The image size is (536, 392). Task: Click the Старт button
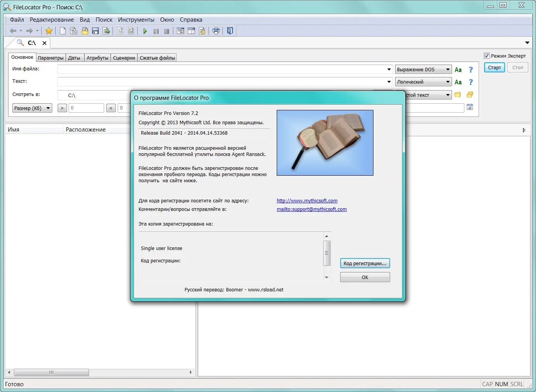[x=495, y=68]
